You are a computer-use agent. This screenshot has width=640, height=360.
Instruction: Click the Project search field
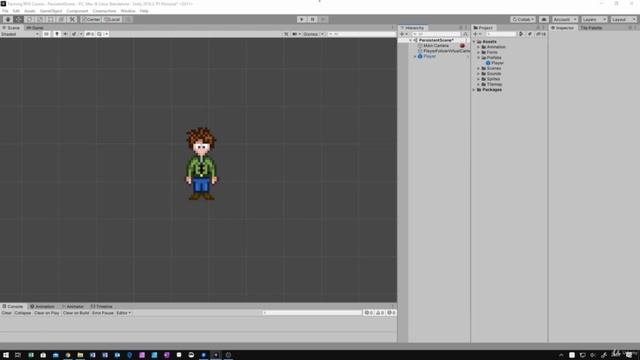tap(500, 34)
